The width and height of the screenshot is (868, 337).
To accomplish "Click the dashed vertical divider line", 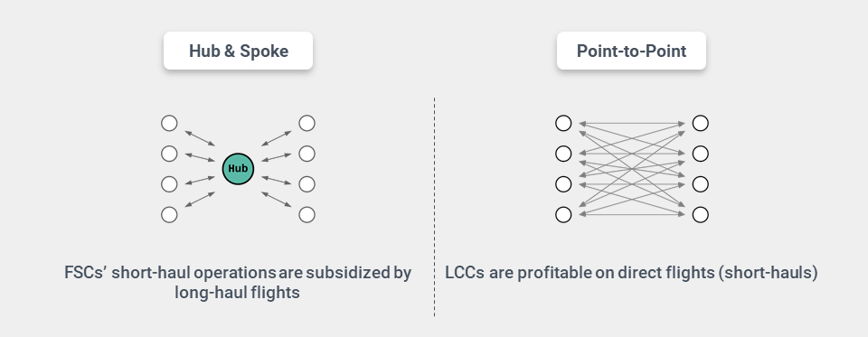I will [435, 207].
